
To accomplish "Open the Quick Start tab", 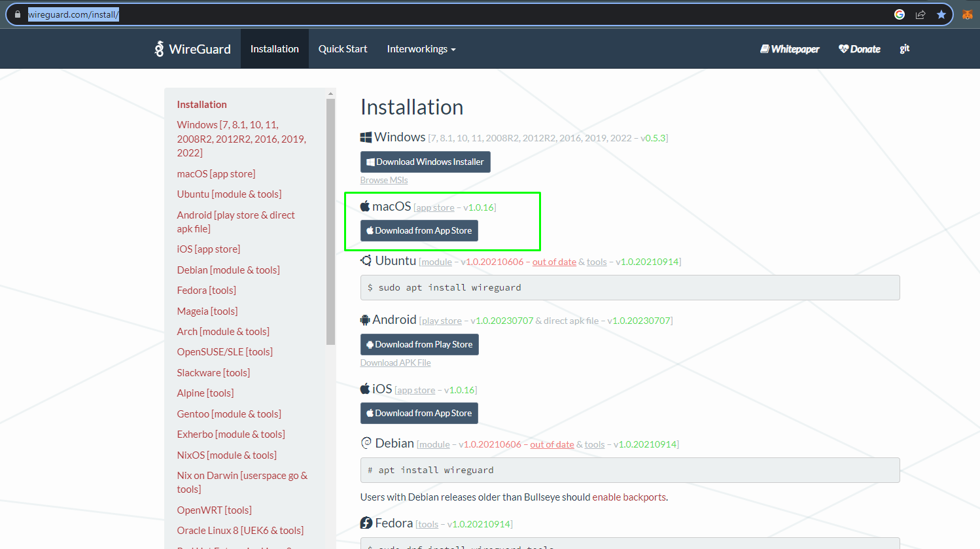I will [x=343, y=49].
